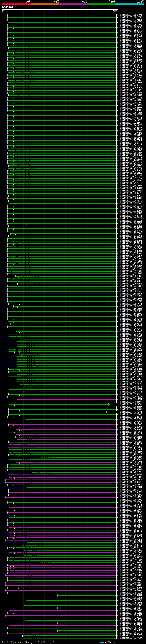
Task: Click hit label UniRef100_B9RN67
Action: point(131,336)
